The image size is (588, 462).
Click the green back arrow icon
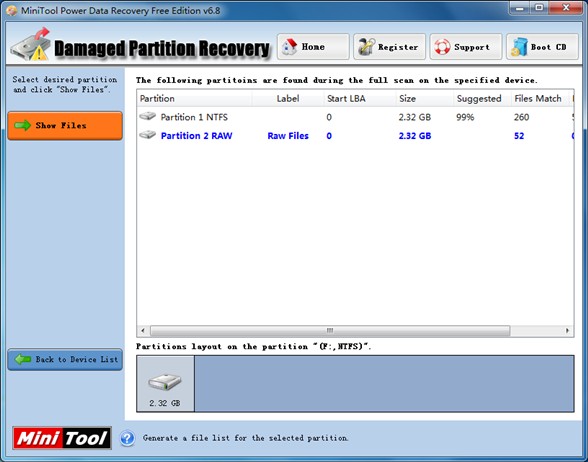click(22, 359)
